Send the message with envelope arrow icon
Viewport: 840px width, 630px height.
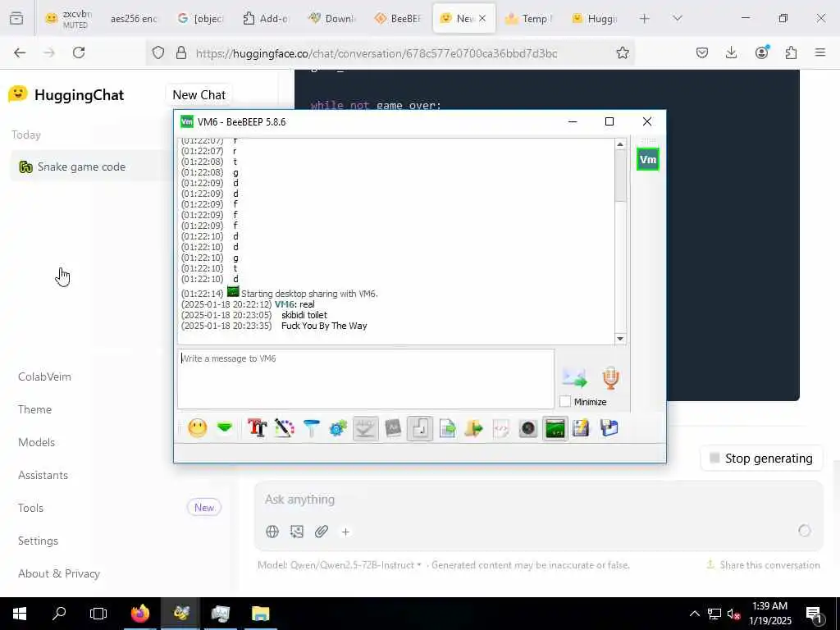[x=575, y=378]
